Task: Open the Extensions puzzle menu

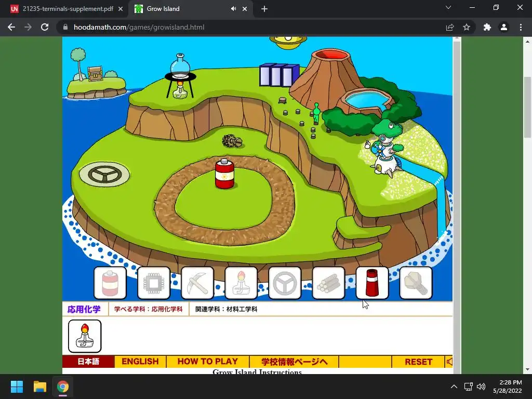Action: click(x=487, y=27)
